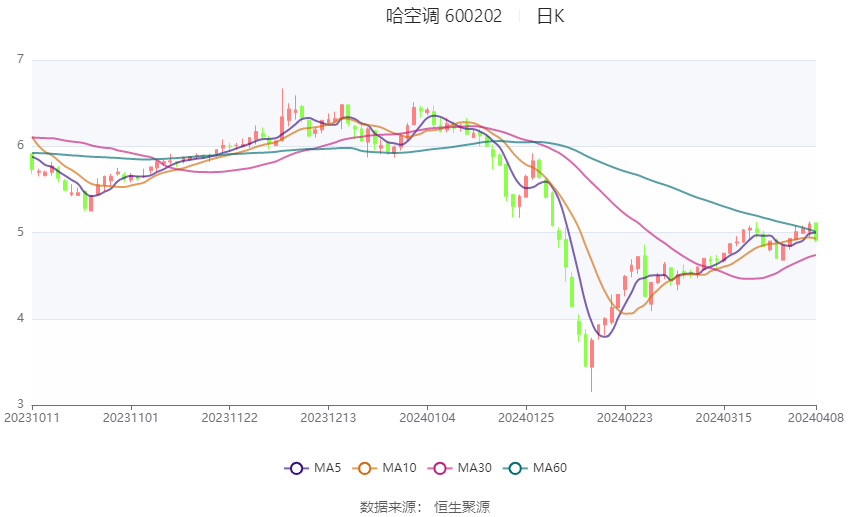The image size is (850, 517).
Task: Hide the MA10 line via its text label
Action: 400,468
